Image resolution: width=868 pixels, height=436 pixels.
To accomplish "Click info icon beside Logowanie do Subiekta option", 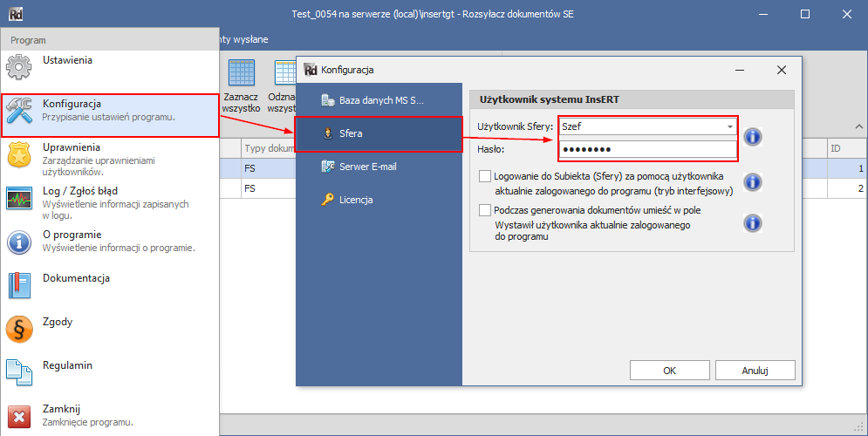I will pyautogui.click(x=752, y=181).
